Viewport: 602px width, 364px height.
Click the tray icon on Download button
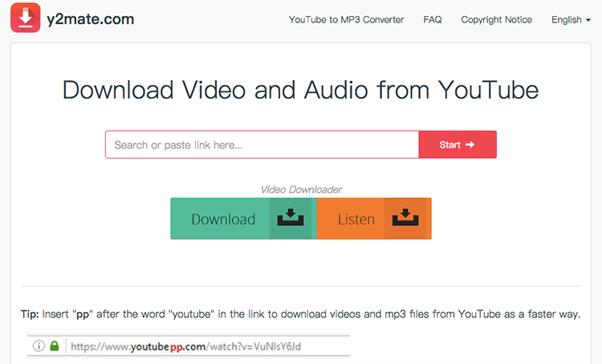291,217
